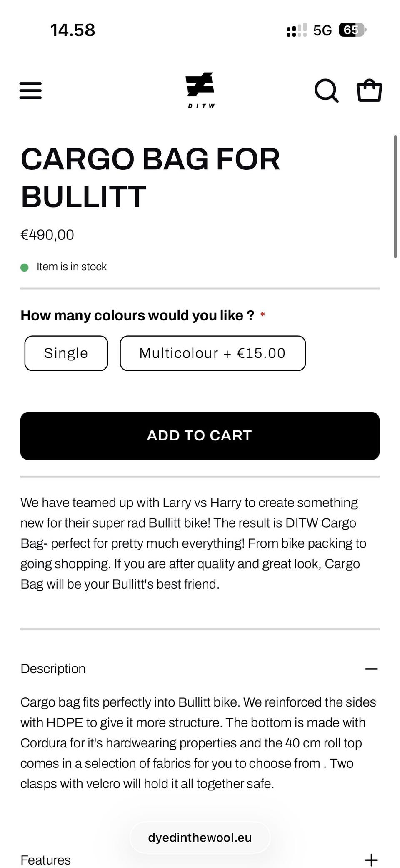400x868 pixels.
Task: Expand Features with the plus icon
Action: click(x=371, y=860)
